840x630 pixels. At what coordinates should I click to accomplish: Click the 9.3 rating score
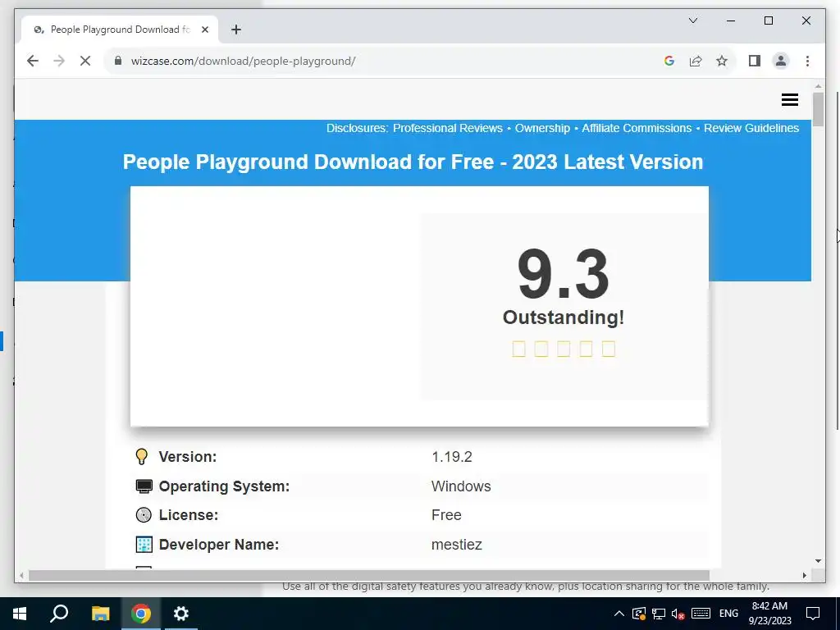(x=563, y=274)
